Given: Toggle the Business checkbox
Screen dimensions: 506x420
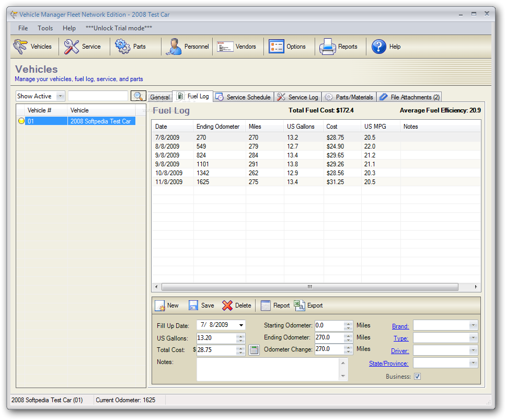Looking at the screenshot, I should [x=417, y=377].
